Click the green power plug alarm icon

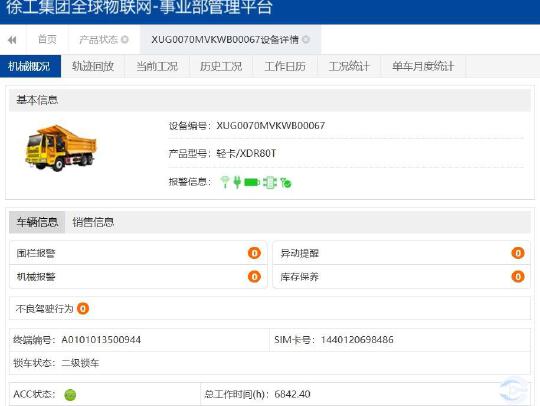coord(237,182)
